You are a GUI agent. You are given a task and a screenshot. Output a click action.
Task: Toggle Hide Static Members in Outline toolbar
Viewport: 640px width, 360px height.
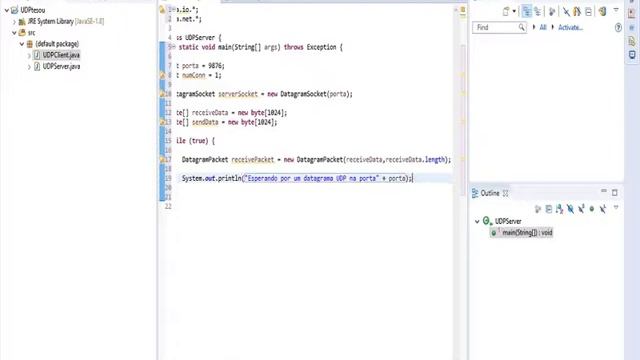tap(581, 209)
